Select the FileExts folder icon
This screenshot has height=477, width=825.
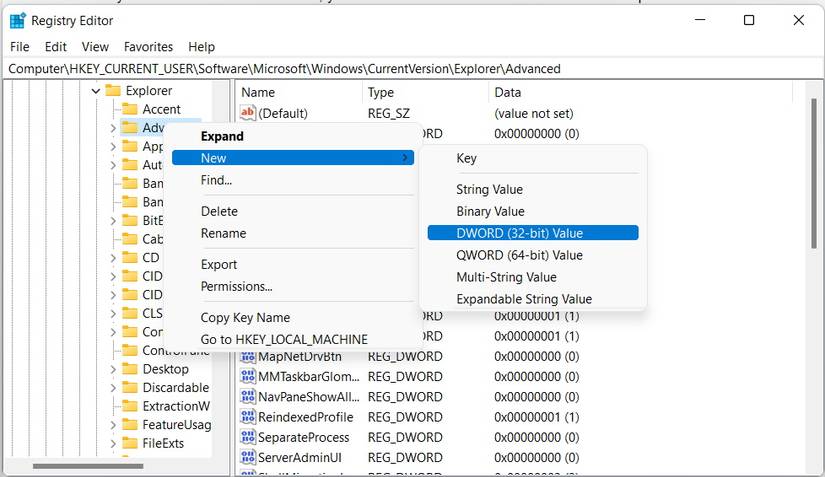(130, 443)
